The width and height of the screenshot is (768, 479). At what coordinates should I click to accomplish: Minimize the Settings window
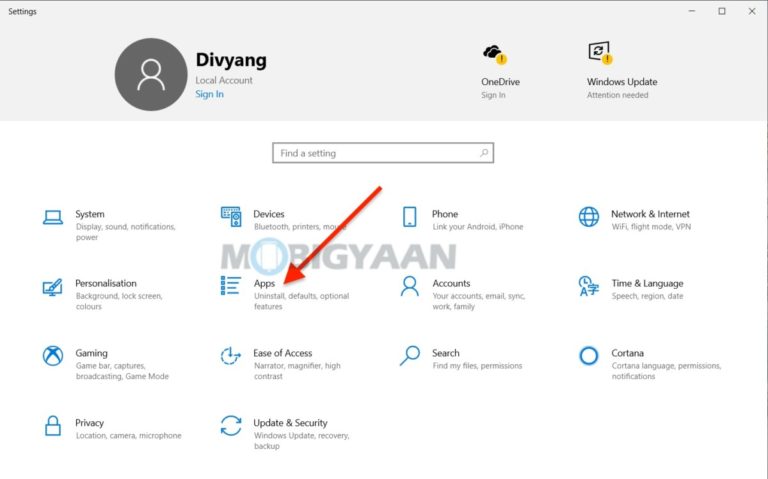tap(692, 11)
